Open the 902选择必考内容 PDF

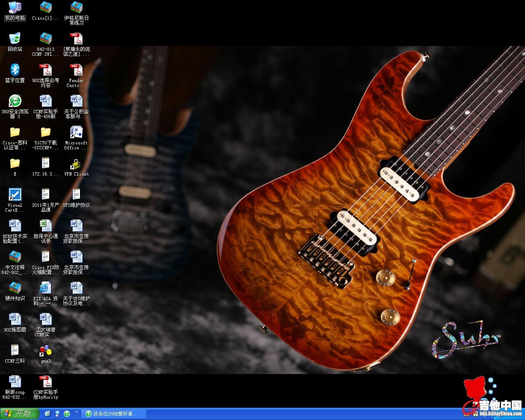click(x=46, y=75)
